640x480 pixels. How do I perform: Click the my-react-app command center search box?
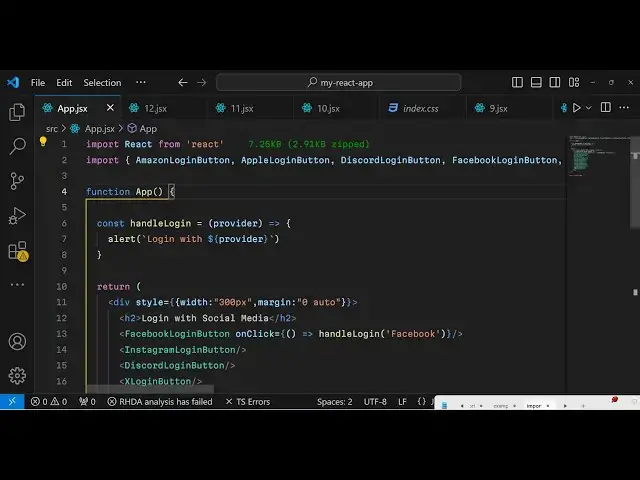click(339, 82)
